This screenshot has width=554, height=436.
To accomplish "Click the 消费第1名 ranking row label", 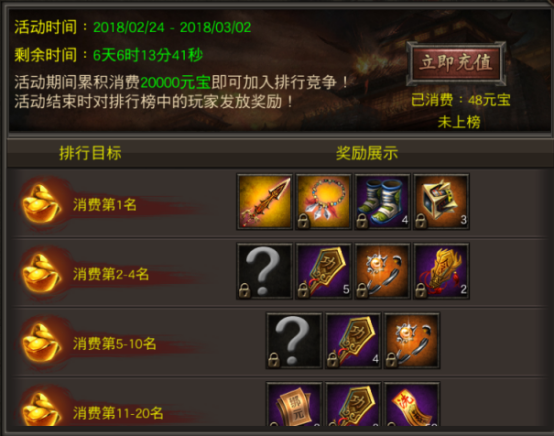I will pos(105,205).
